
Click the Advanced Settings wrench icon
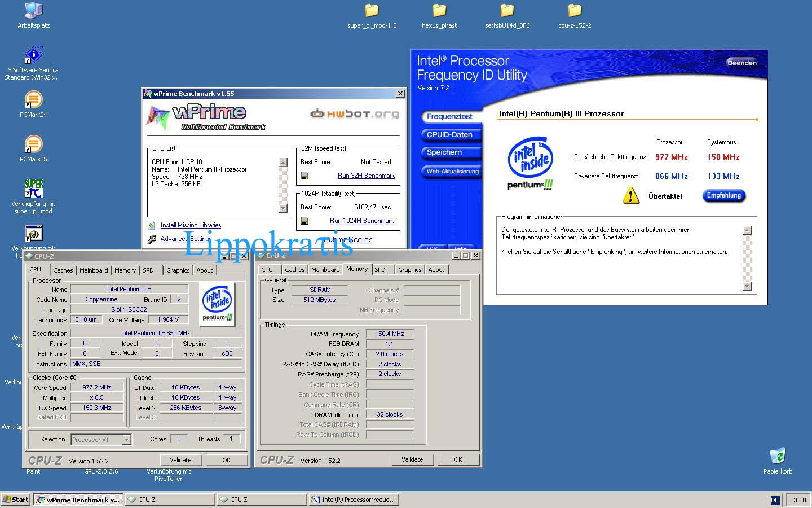point(152,239)
